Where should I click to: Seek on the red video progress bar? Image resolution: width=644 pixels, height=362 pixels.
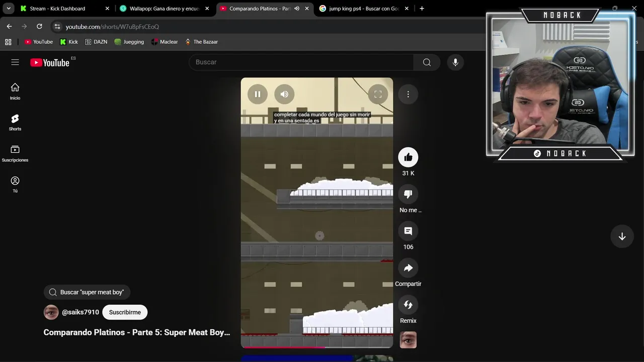click(x=317, y=347)
